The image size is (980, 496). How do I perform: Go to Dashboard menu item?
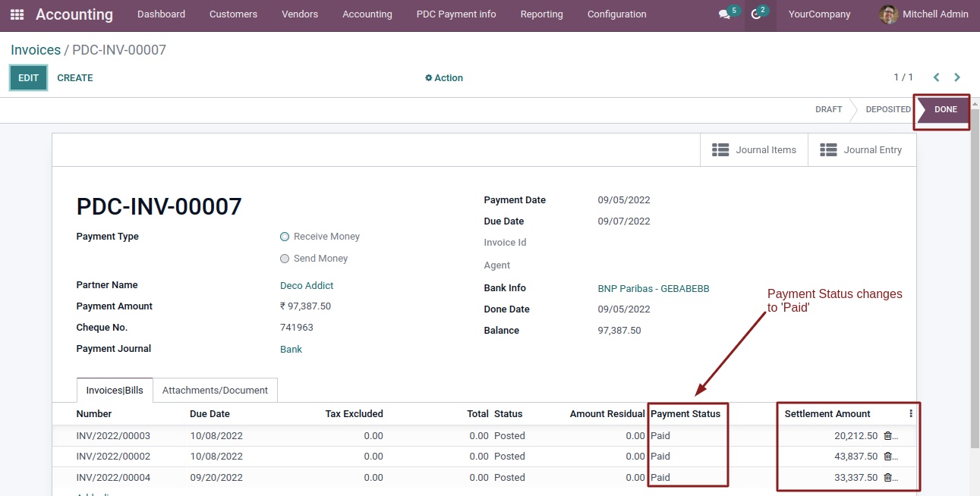(x=161, y=14)
